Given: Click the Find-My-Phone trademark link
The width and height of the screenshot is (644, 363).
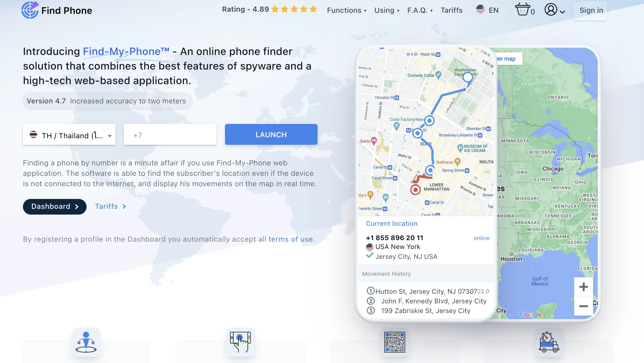Looking at the screenshot, I should pyautogui.click(x=126, y=52).
